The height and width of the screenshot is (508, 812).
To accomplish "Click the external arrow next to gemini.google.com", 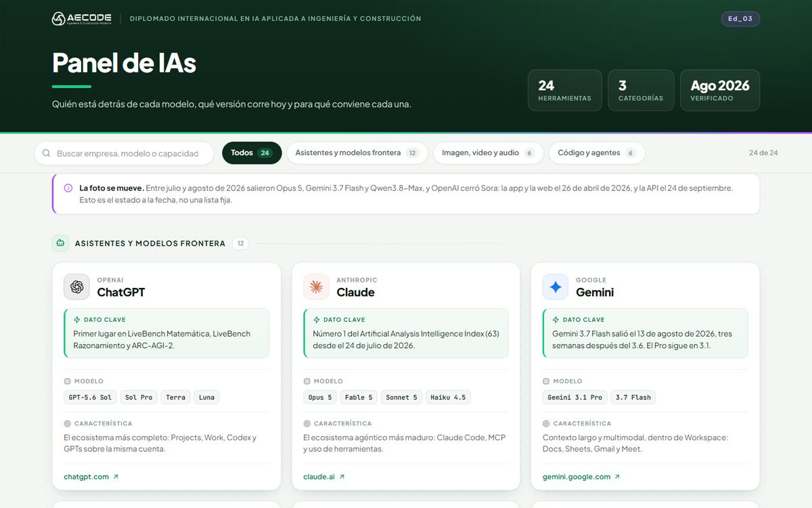I will click(x=617, y=477).
